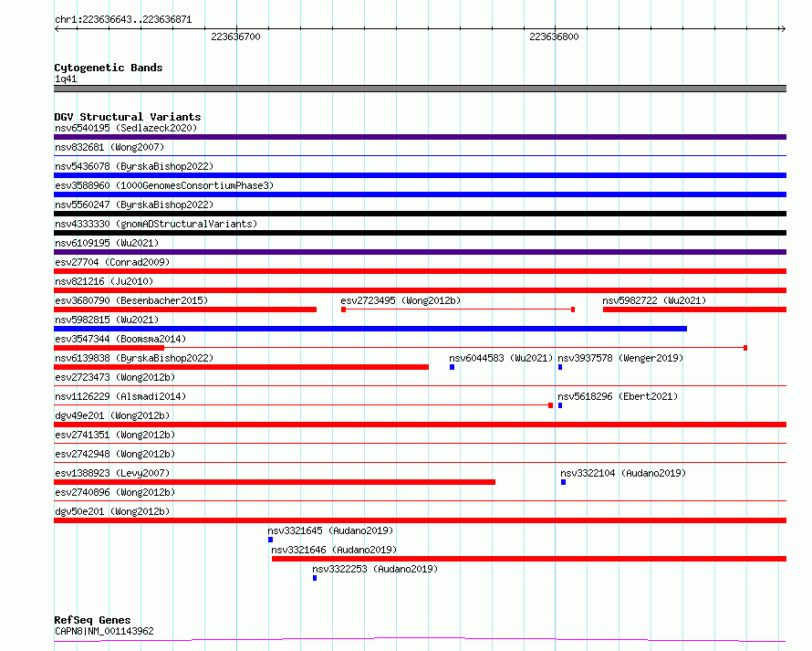This screenshot has width=812, height=651.
Task: Click the purple nsv6540195 variant bar
Action: [x=420, y=137]
